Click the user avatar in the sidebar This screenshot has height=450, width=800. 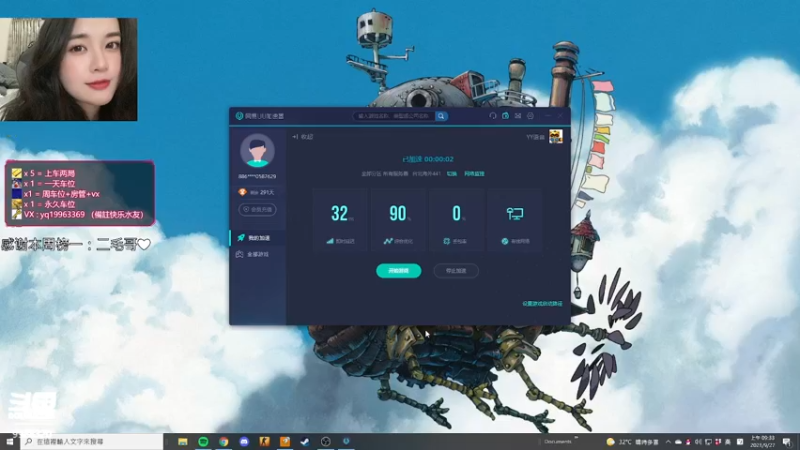pos(257,151)
